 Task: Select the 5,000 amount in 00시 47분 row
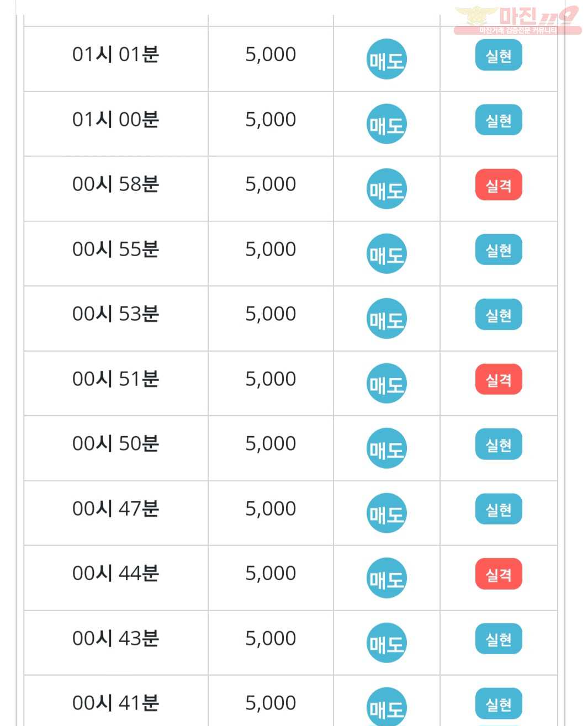[x=271, y=508]
